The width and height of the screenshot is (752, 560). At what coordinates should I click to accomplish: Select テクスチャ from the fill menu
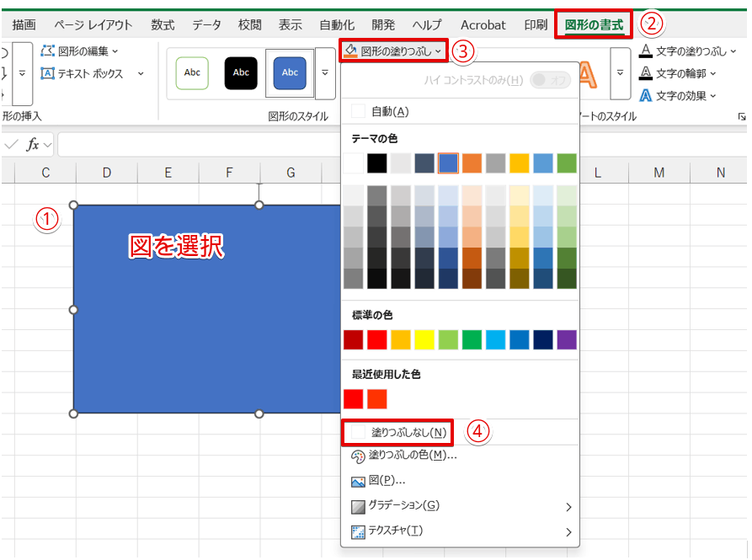[x=396, y=531]
